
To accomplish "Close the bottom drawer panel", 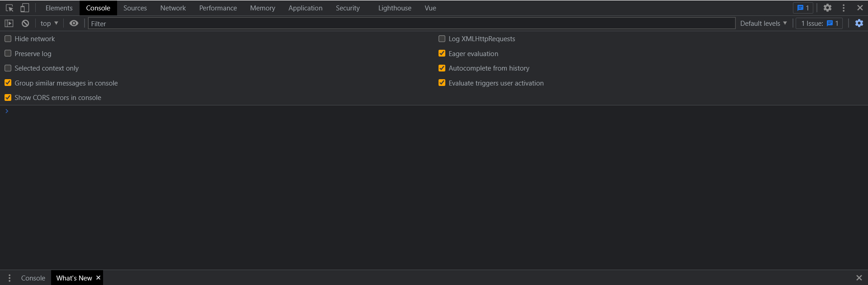I will click(859, 278).
